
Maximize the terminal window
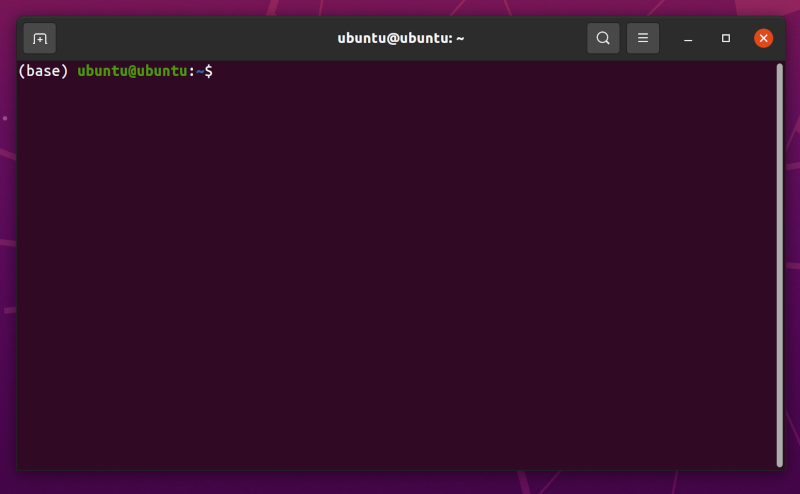pos(726,39)
